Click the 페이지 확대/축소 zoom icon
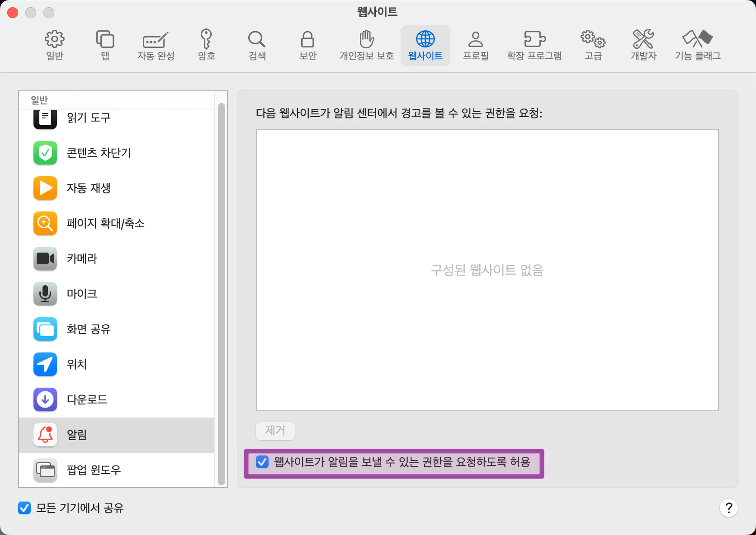Screen dimensions: 756x535 click(x=45, y=223)
